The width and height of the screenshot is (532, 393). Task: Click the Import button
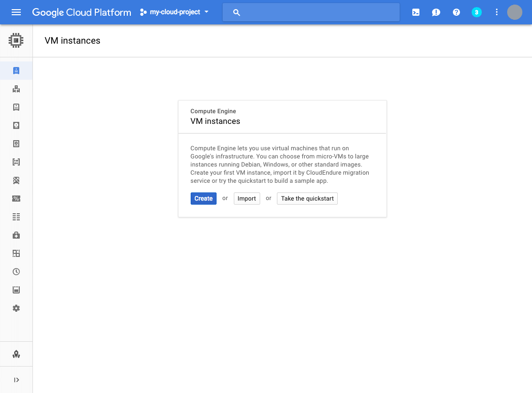coord(246,199)
